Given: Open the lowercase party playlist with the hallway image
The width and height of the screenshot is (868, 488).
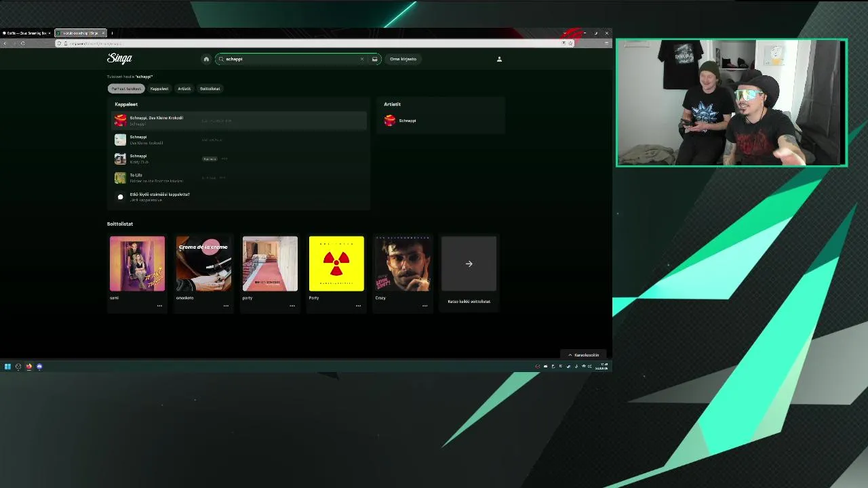Looking at the screenshot, I should [x=270, y=264].
